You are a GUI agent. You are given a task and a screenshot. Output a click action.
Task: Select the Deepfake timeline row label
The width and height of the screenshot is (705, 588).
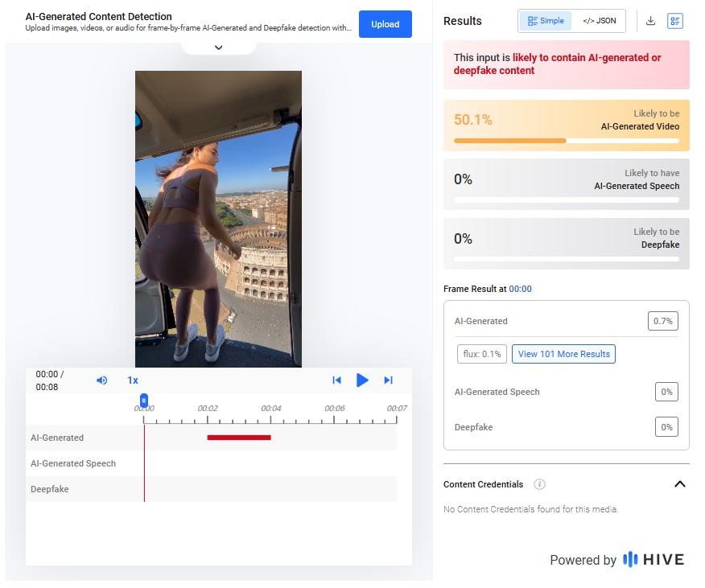tap(49, 488)
